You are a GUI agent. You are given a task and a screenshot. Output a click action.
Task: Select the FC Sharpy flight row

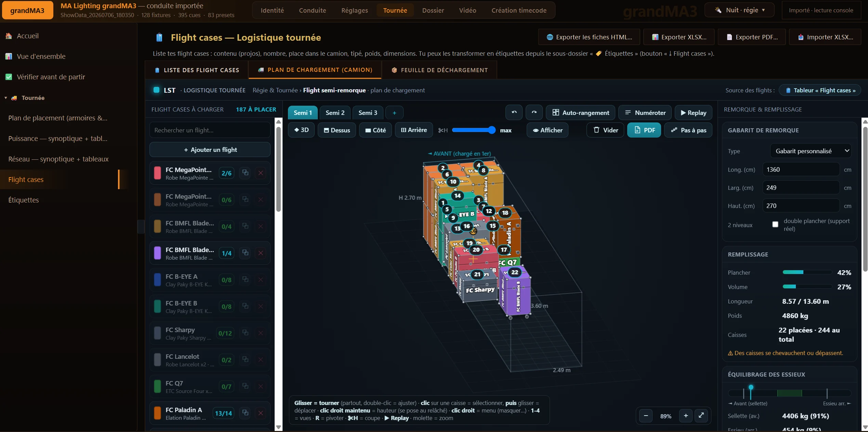[210, 333]
